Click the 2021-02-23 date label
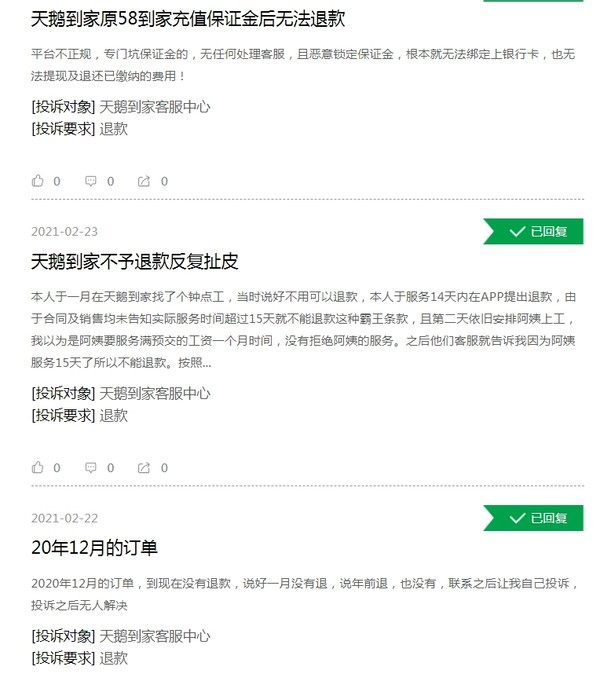Viewport: 600px width, 700px height. [64, 232]
